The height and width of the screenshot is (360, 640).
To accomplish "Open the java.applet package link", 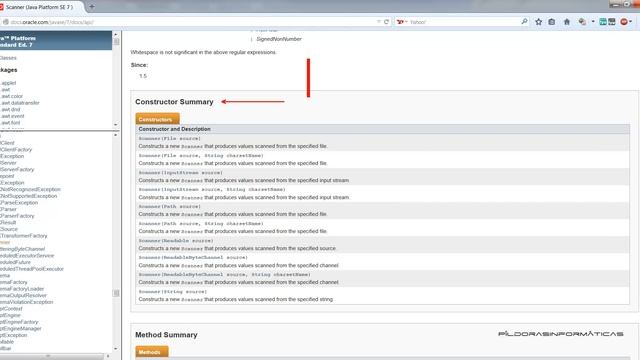I will pyautogui.click(x=8, y=83).
